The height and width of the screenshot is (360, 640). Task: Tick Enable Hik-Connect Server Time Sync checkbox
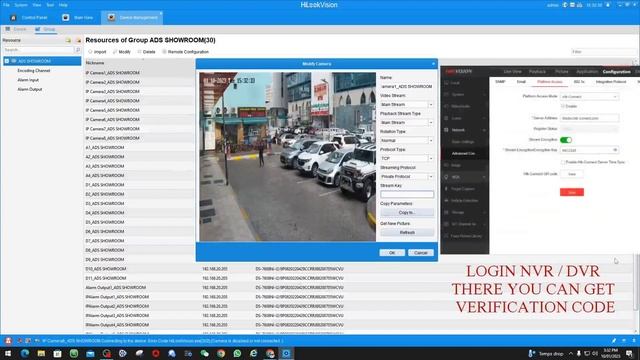[563, 162]
